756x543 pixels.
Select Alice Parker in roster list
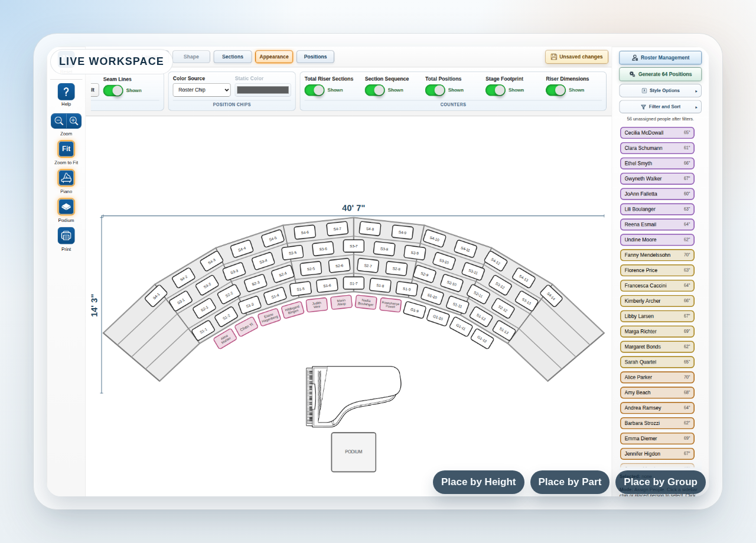point(657,378)
